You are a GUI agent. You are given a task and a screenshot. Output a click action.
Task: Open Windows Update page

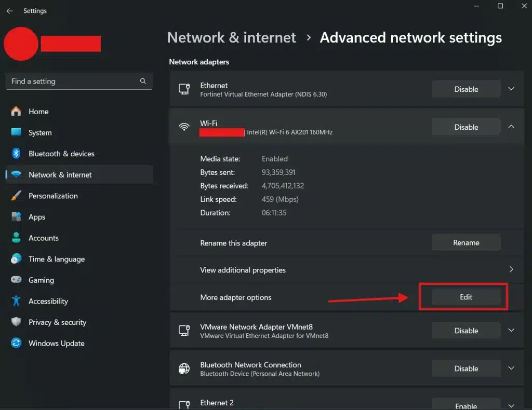79,343
